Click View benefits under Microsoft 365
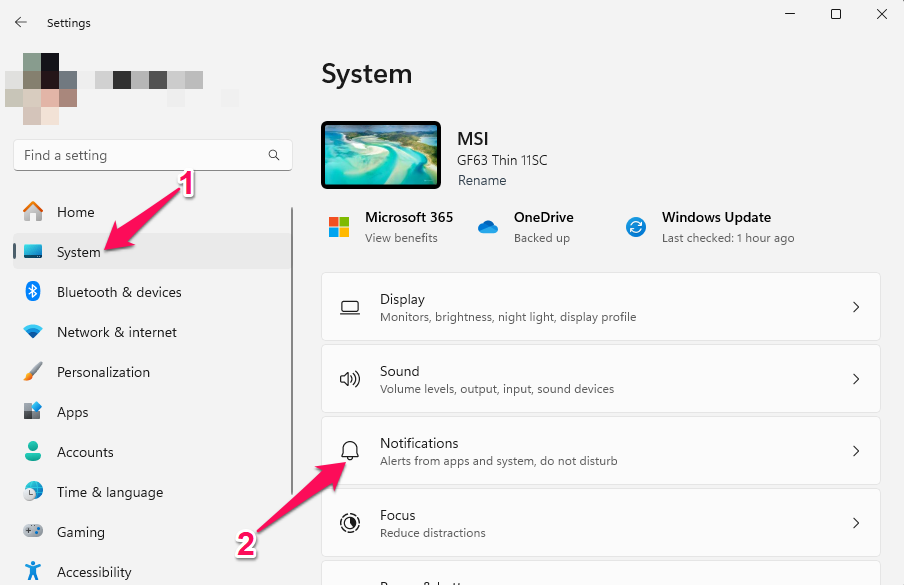Viewport: 904px width, 585px height. 401,237
